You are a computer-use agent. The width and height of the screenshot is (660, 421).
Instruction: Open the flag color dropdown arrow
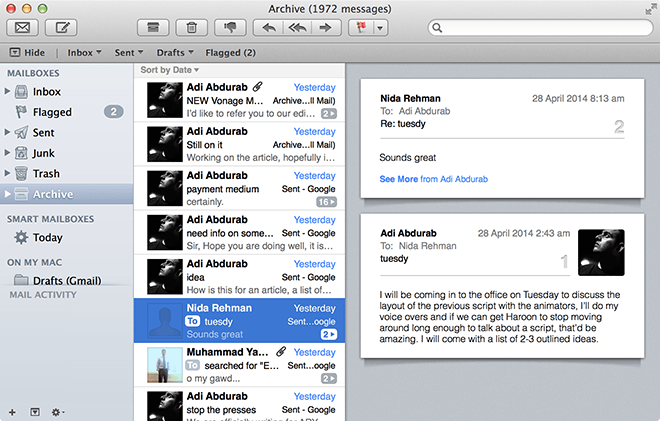pos(381,27)
